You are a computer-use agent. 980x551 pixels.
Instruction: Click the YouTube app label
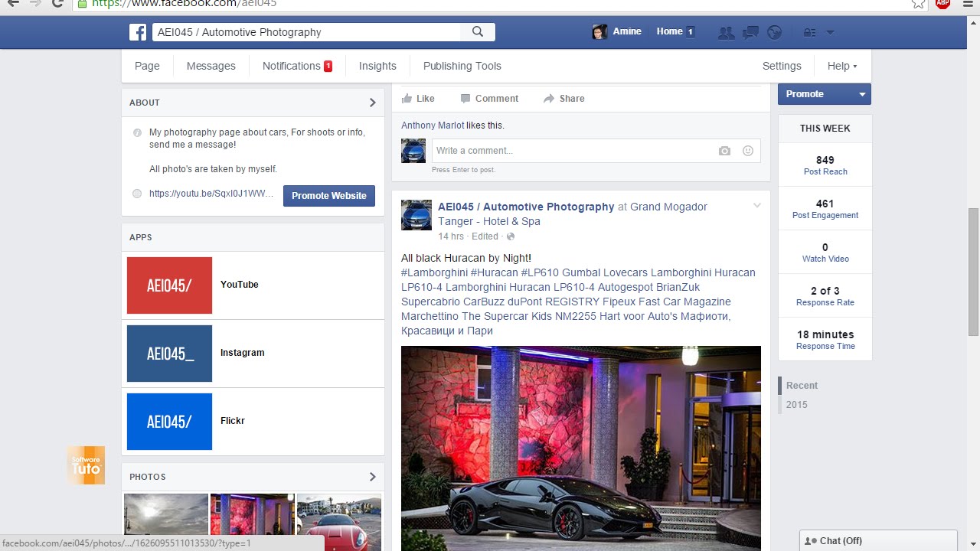pos(240,285)
